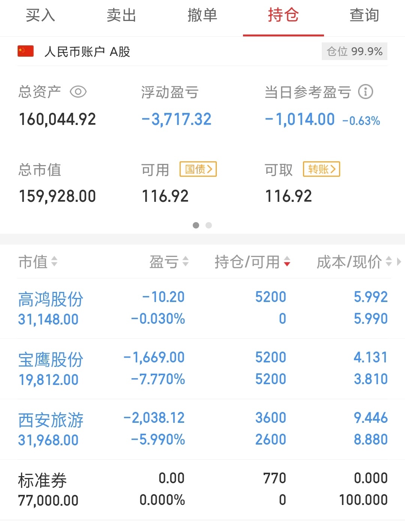This screenshot has height=532, width=405.
Task: Open 转账 transfer button next to 可取
Action: pyautogui.click(x=321, y=169)
